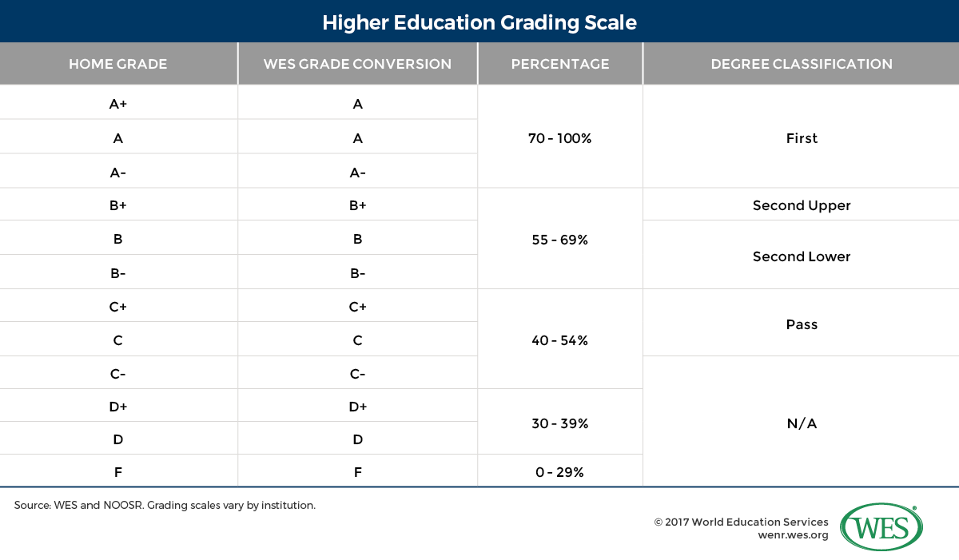Select the Pass classification cell

tap(802, 323)
